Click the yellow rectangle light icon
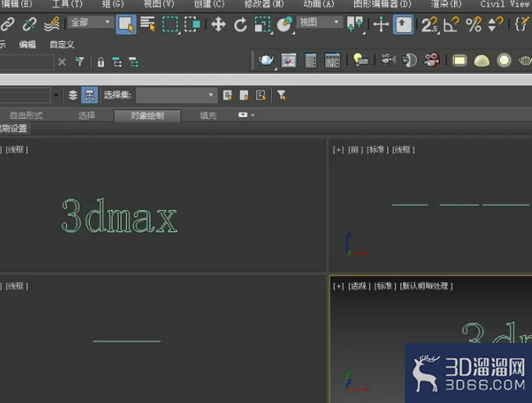This screenshot has height=403, width=532. click(459, 61)
